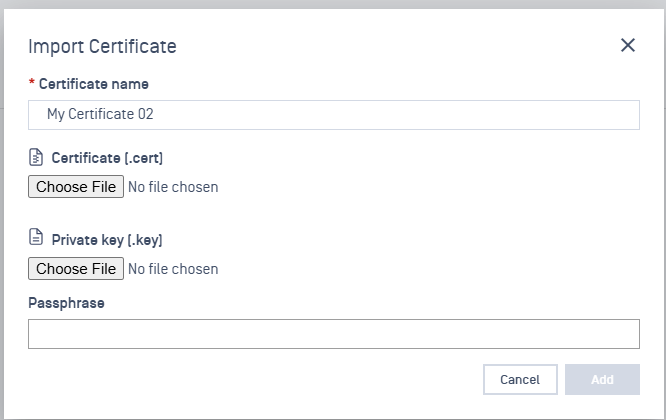Click the "Private key (.key)" label text

click(x=107, y=240)
